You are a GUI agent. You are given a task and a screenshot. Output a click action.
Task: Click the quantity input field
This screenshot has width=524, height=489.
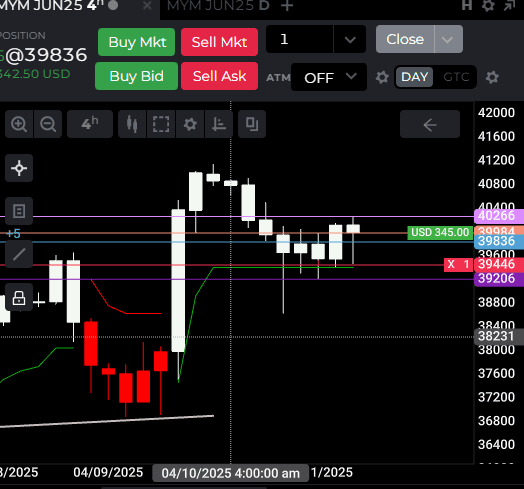(x=300, y=39)
